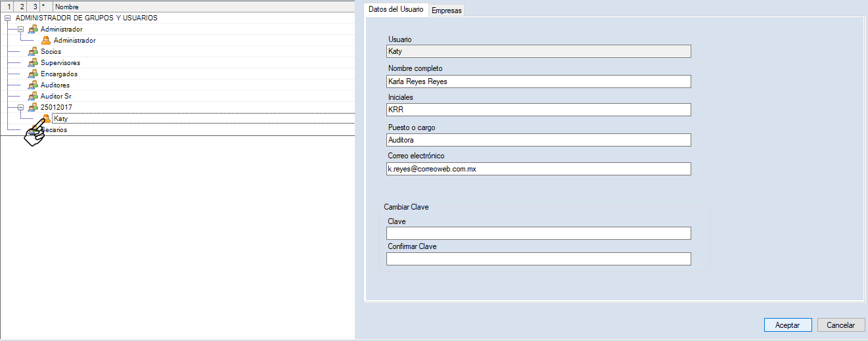Click into the Confirmar Clave field
Image resolution: width=868 pixels, height=341 pixels.
point(538,259)
